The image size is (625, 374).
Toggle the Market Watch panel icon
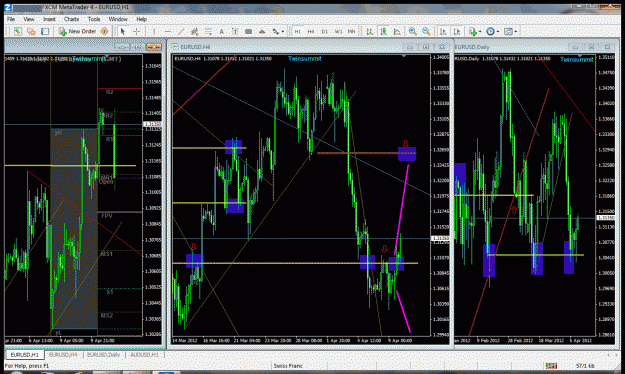pos(45,31)
